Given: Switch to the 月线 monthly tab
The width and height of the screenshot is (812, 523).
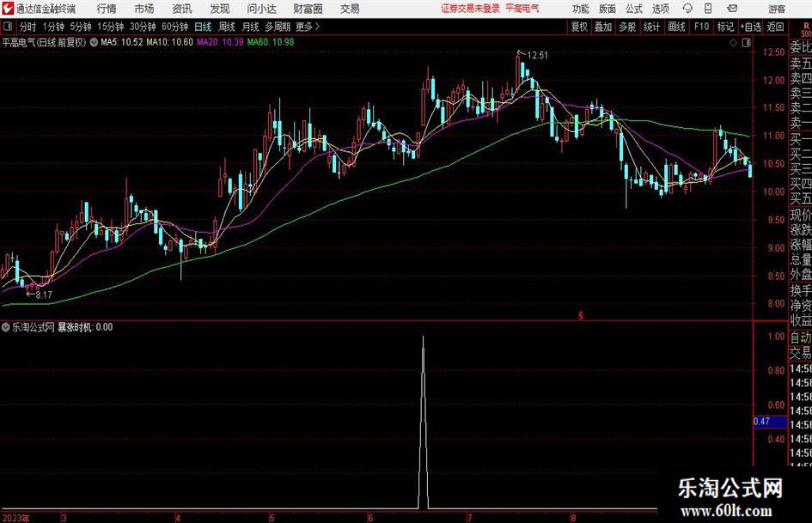Looking at the screenshot, I should [251, 27].
